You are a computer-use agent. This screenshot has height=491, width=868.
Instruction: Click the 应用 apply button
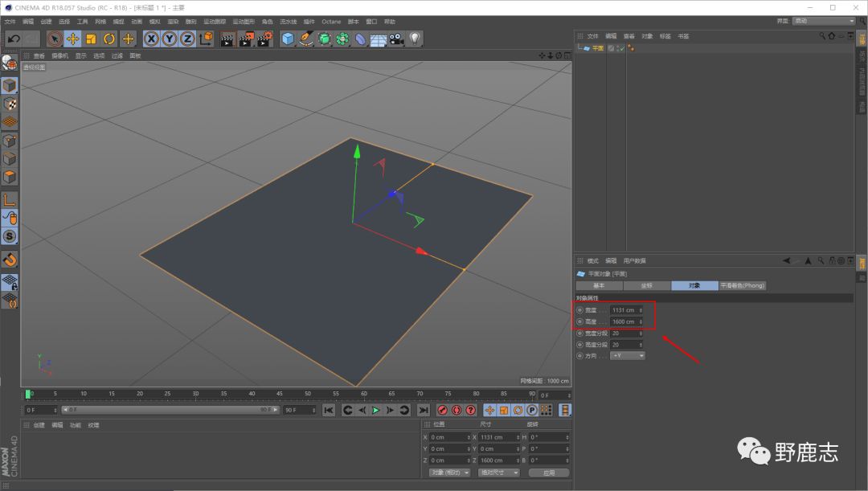pos(549,473)
